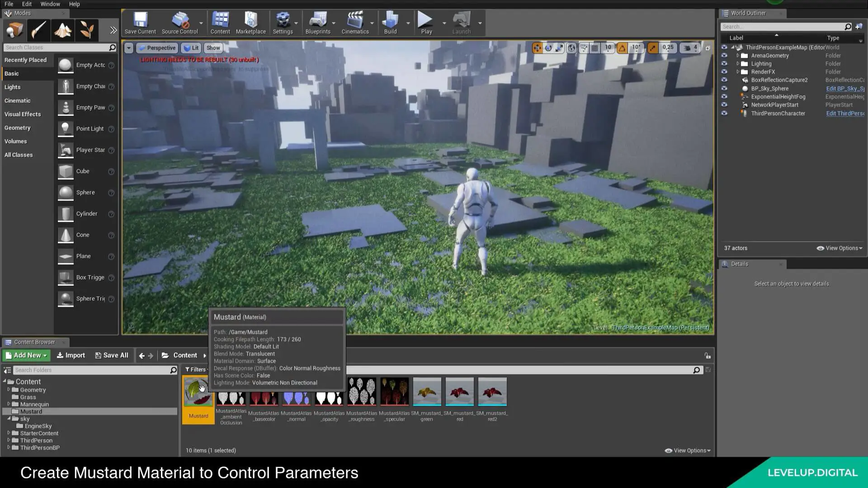Screen dimensions: 868x488
Task: Toggle scale snapping icon
Action: 652,48
